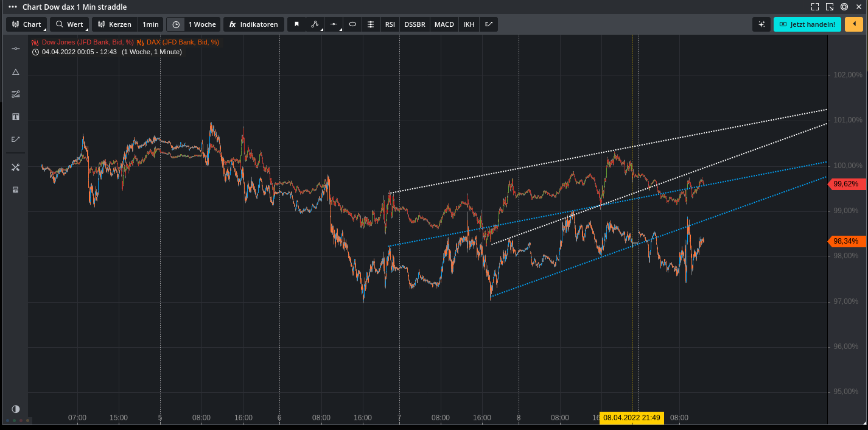Image resolution: width=868 pixels, height=430 pixels.
Task: Click the bookmark flag icon in toolbar
Action: [x=296, y=24]
